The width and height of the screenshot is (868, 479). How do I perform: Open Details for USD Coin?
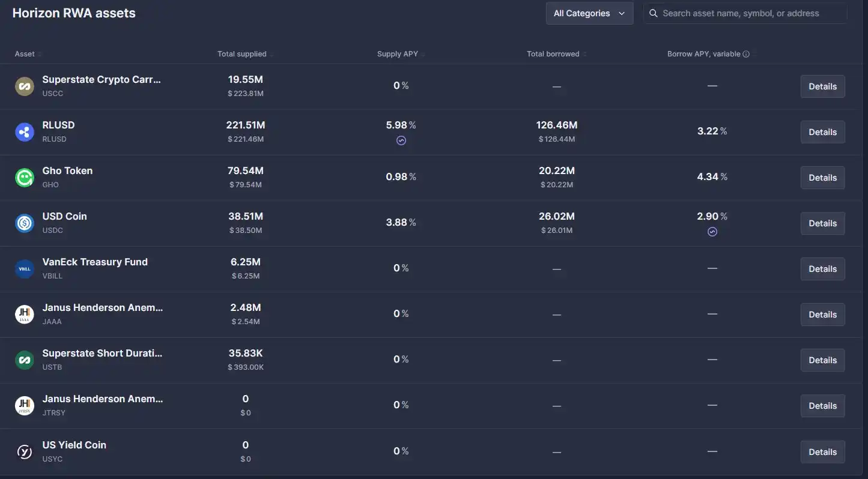pyautogui.click(x=822, y=221)
